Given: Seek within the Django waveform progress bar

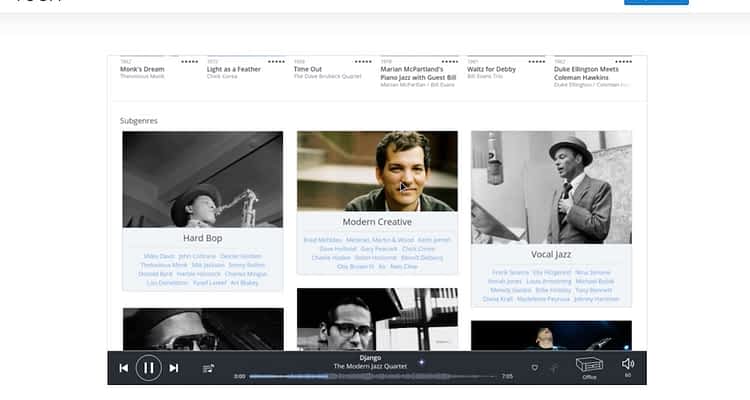Looking at the screenshot, I should pos(373,377).
